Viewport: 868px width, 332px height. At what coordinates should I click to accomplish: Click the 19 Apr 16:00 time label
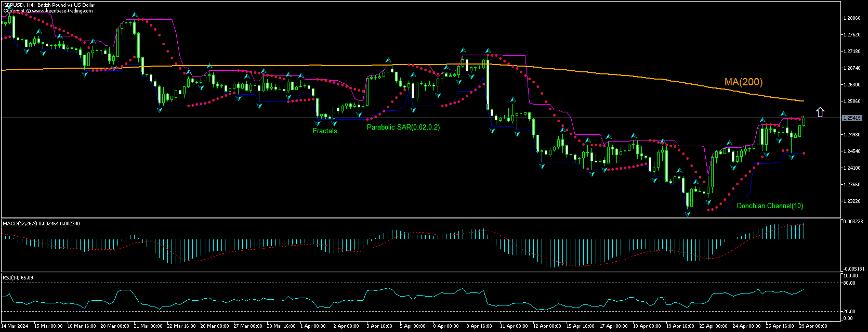(680, 326)
